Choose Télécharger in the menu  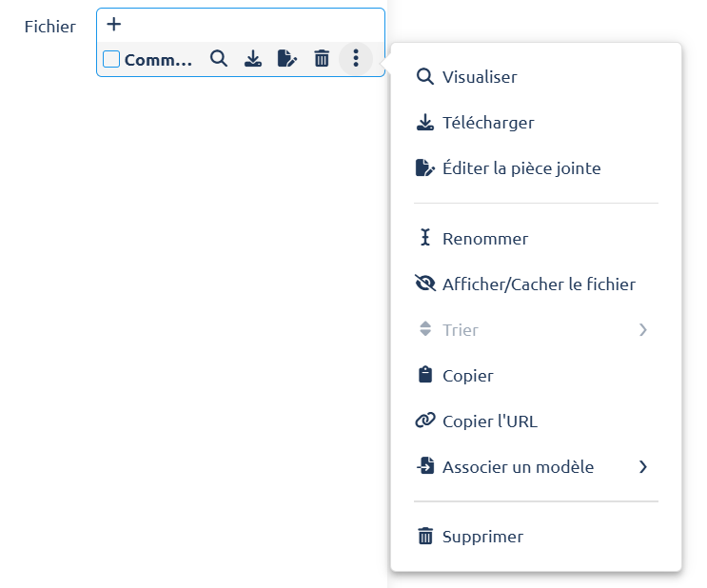(x=487, y=123)
